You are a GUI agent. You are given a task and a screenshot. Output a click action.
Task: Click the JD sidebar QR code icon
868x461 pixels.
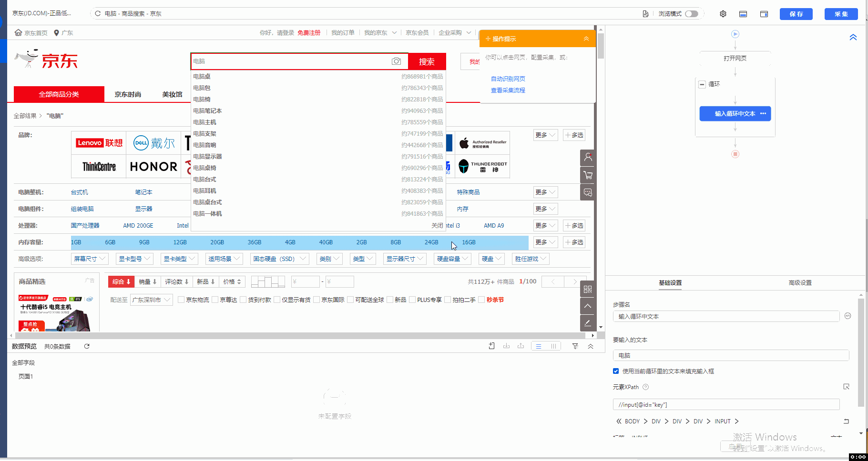coord(588,289)
